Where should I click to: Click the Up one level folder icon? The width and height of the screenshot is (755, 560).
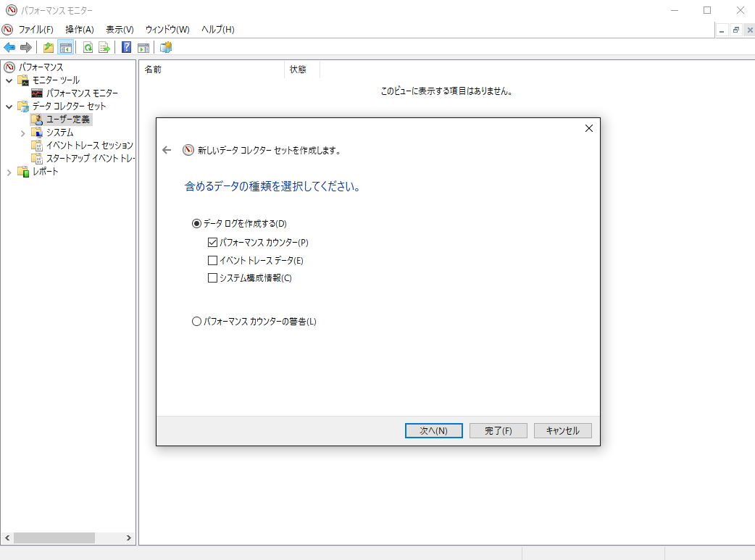48,47
